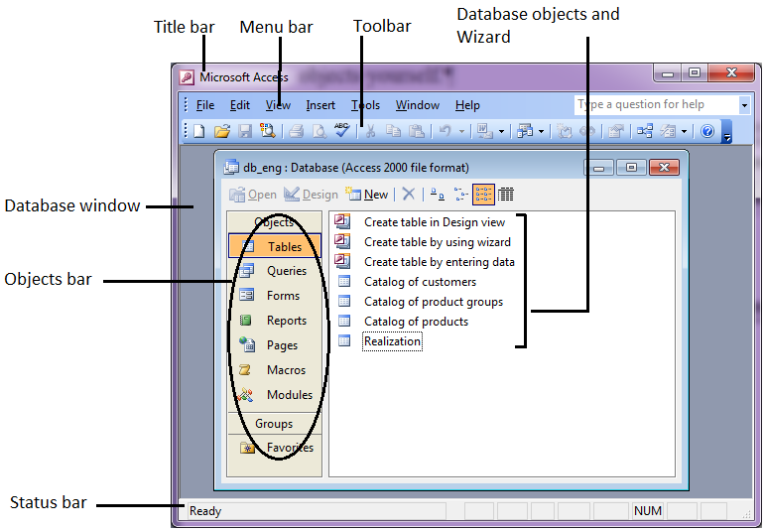Select Modules in the Objects bar

click(274, 394)
